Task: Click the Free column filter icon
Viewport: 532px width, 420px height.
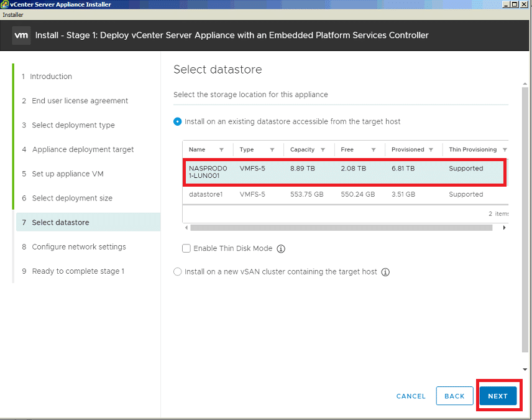Action: [x=374, y=150]
